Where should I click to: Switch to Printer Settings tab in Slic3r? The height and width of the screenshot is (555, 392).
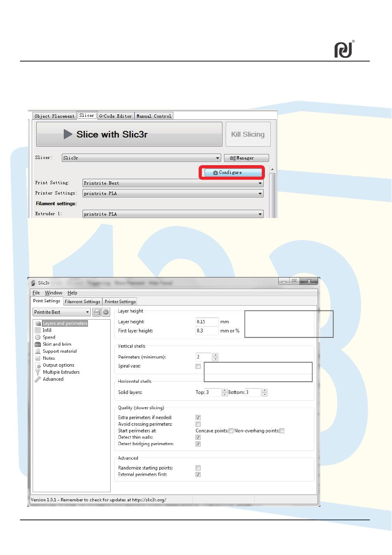click(x=120, y=301)
